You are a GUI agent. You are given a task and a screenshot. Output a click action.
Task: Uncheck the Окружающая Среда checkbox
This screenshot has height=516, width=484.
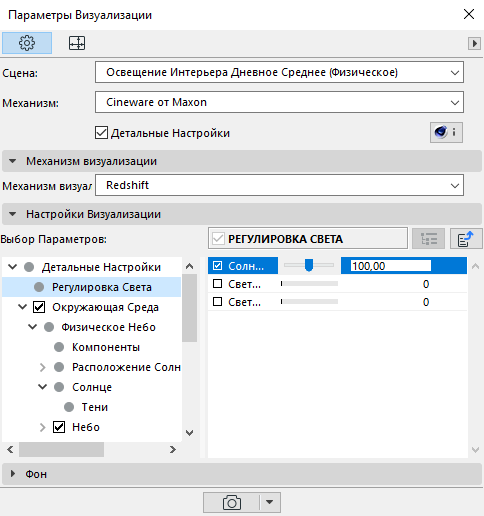pyautogui.click(x=39, y=307)
